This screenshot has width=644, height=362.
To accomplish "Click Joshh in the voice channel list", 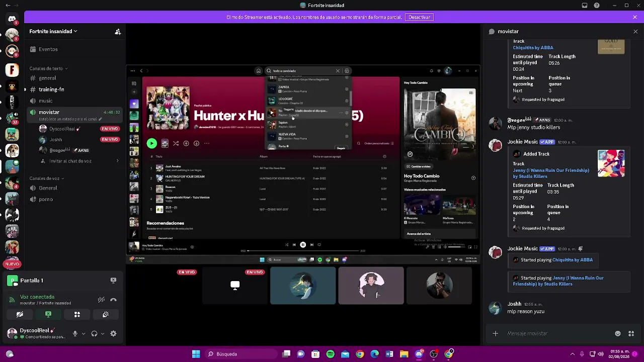I will (x=56, y=139).
